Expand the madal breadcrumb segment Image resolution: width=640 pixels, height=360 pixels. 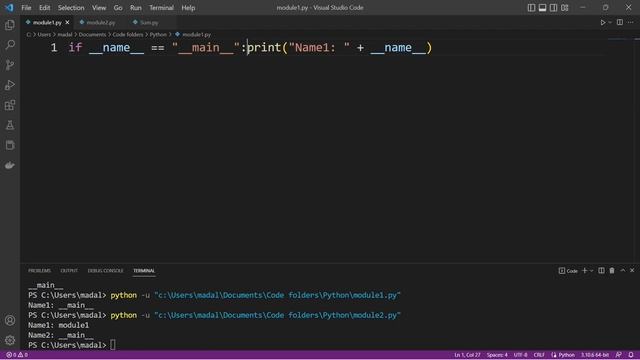point(64,35)
